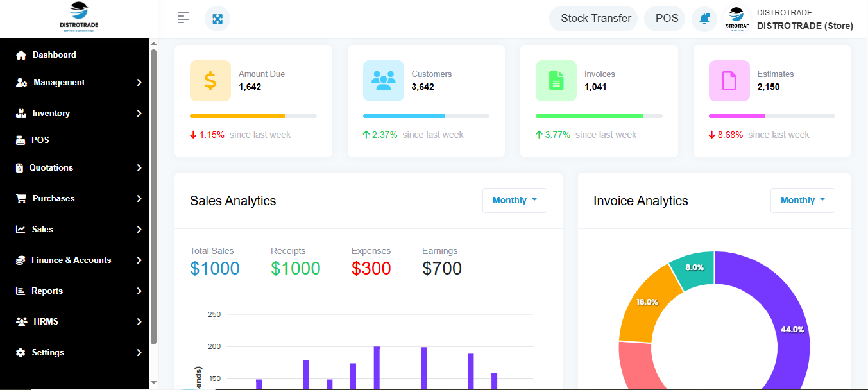Open the Invoice Analytics Monthly dropdown
868x390 pixels.
(x=803, y=200)
